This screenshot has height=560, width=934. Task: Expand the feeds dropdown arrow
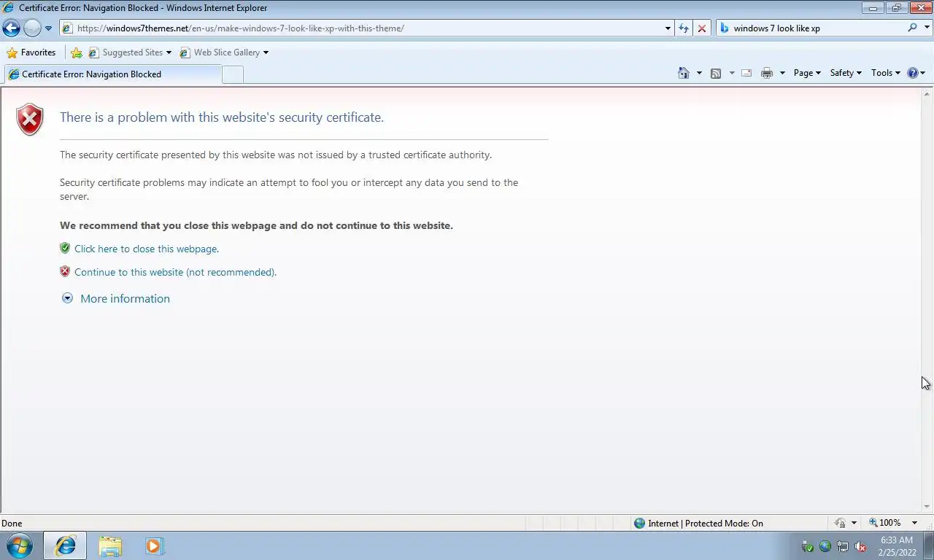coord(732,73)
